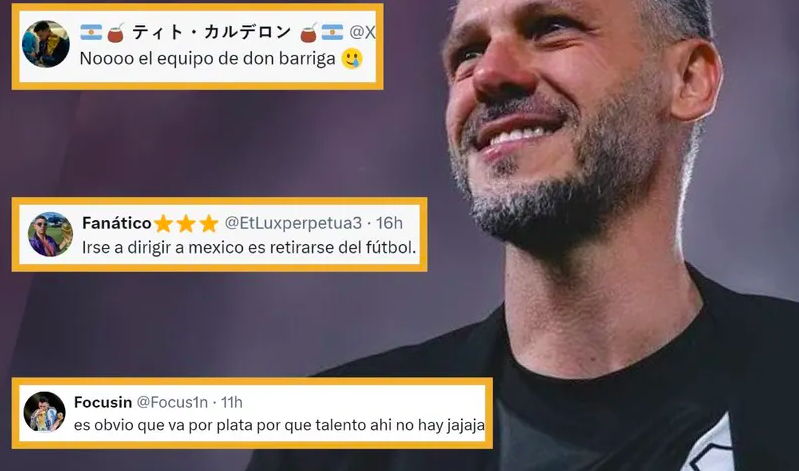Click the left Argentina flag emoji
Image resolution: width=799 pixels, height=471 pixels.
[91, 32]
